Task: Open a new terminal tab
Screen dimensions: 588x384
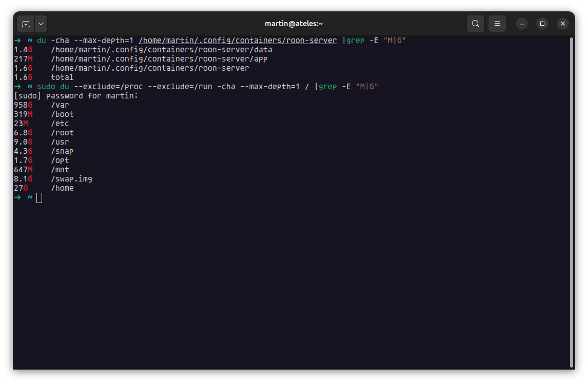Action: [x=26, y=24]
